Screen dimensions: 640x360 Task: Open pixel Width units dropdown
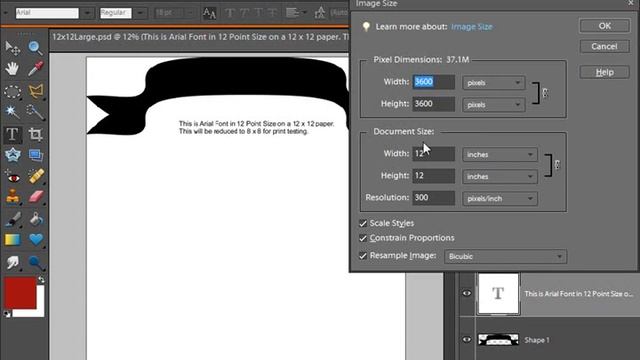[494, 83]
